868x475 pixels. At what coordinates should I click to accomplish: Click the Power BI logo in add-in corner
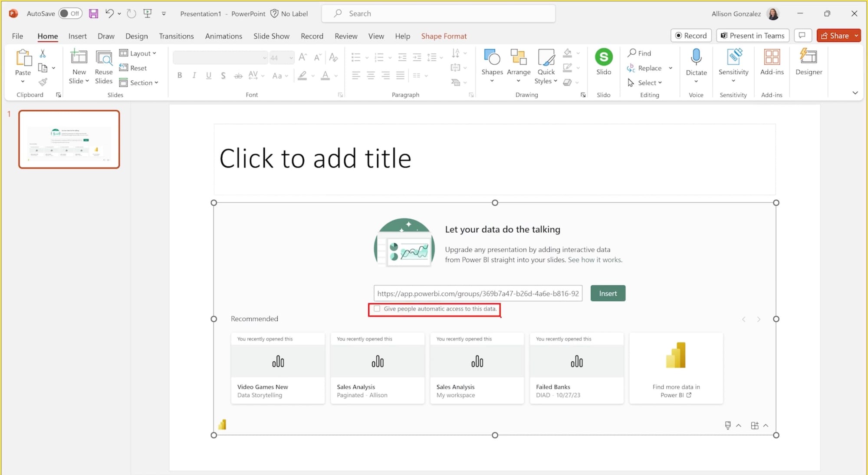coord(222,424)
